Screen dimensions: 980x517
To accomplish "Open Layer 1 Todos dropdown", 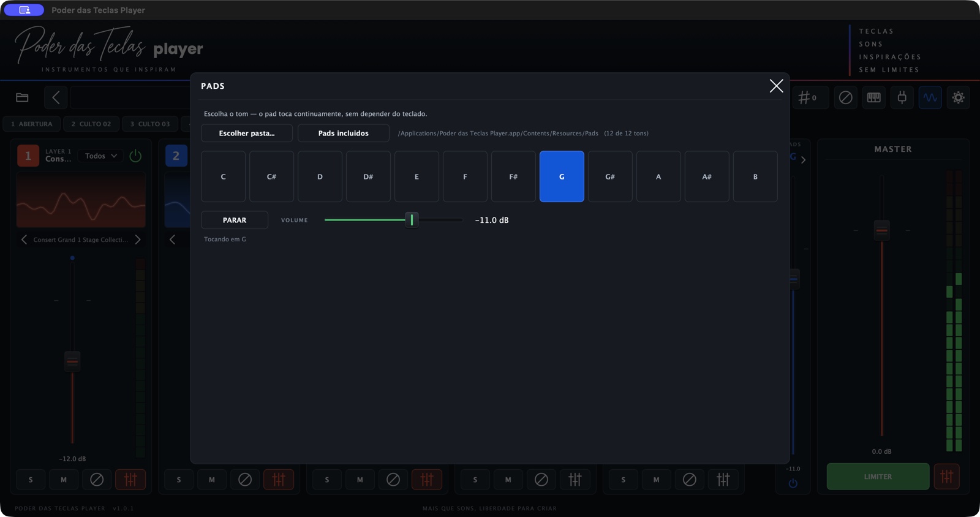I will tap(101, 156).
